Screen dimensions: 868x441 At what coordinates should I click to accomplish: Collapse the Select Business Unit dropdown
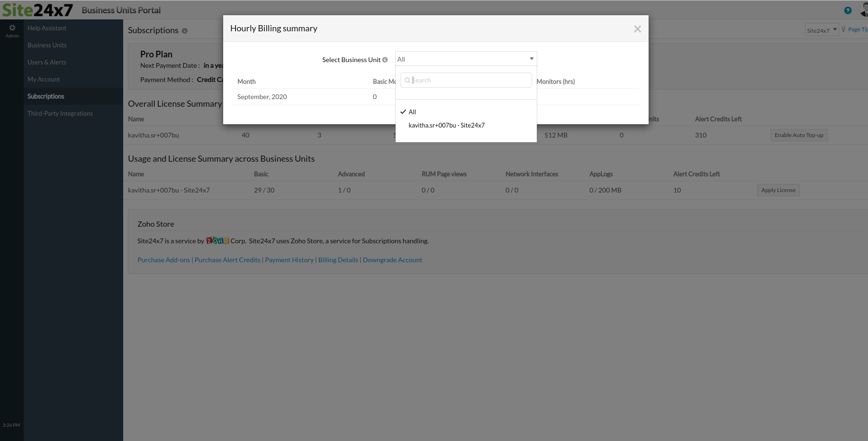pyautogui.click(x=532, y=59)
